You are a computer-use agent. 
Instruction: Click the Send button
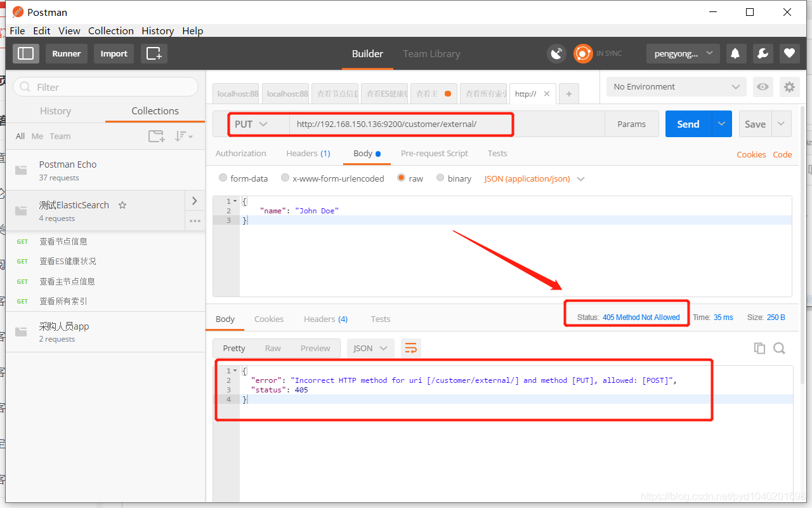tap(688, 124)
